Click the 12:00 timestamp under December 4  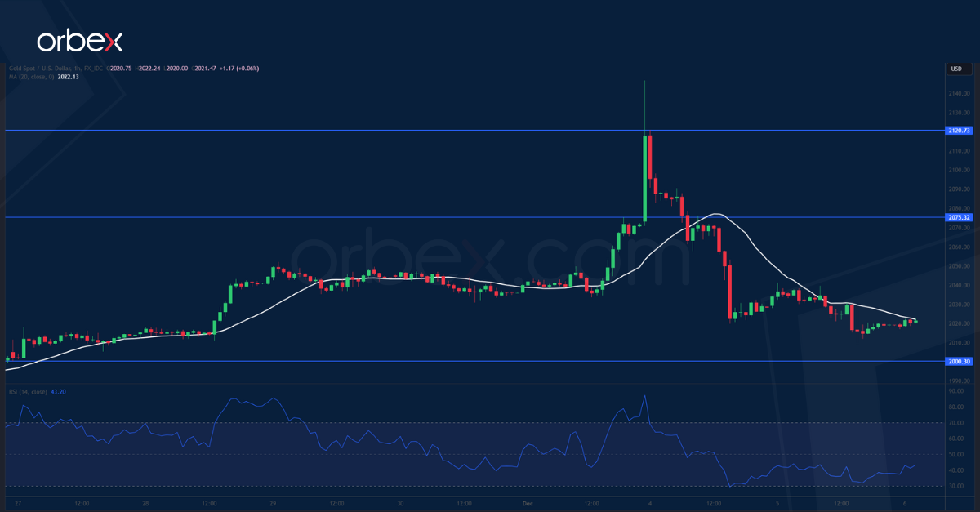pos(715,505)
